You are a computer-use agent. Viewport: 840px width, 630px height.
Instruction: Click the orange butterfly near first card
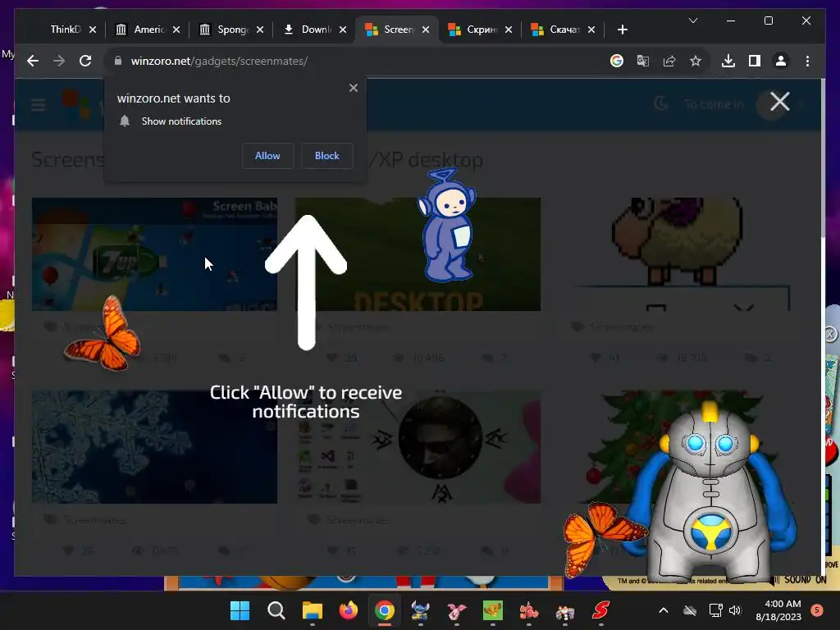pyautogui.click(x=103, y=334)
